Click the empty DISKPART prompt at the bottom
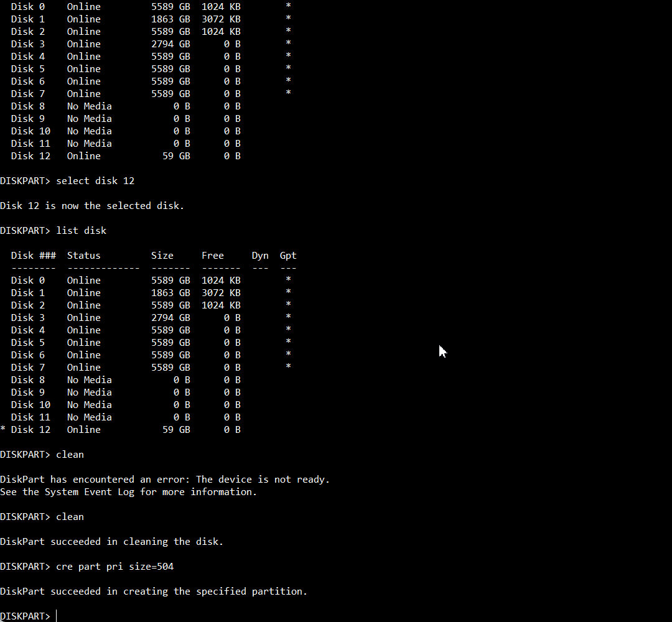This screenshot has width=672, height=622. (28, 616)
